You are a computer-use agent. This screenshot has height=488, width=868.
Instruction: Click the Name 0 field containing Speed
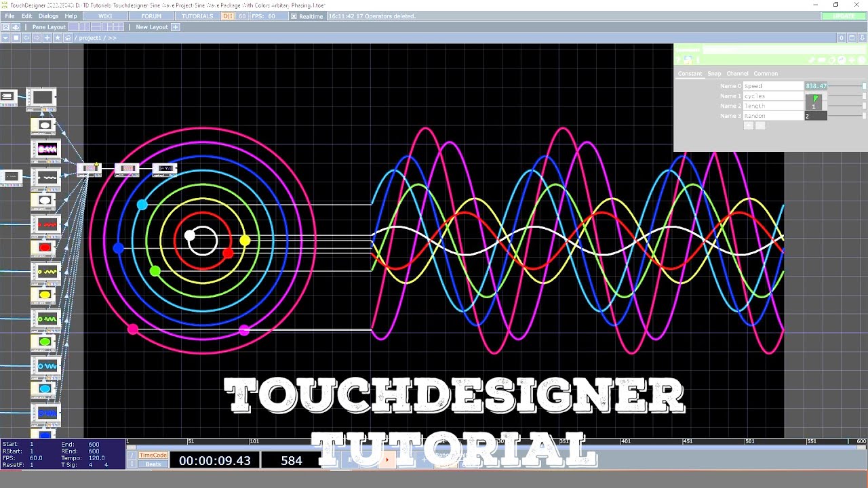tap(773, 86)
